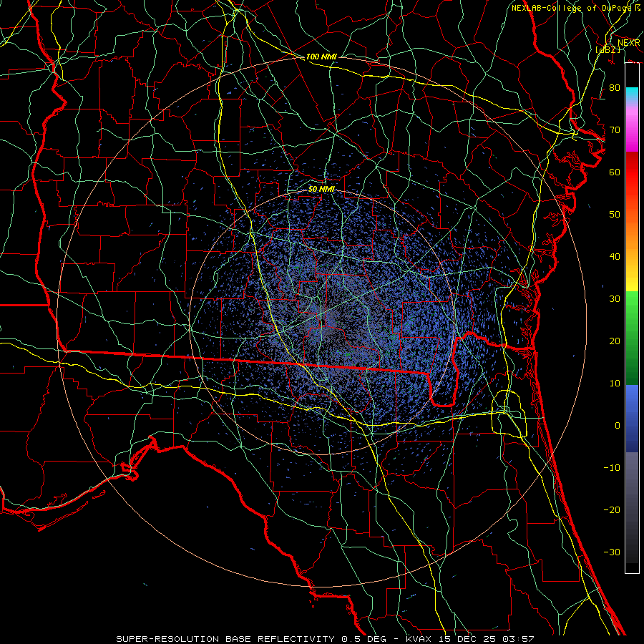Click the 0 value on the dBZ scale

tap(618, 426)
